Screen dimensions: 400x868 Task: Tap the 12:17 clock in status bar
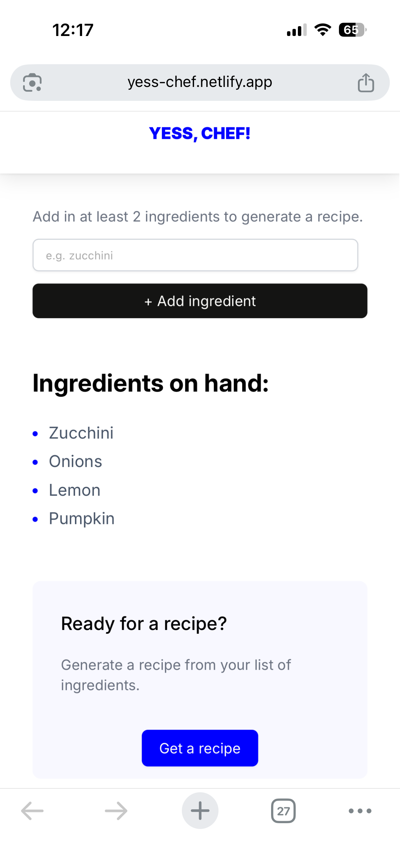coord(73,30)
